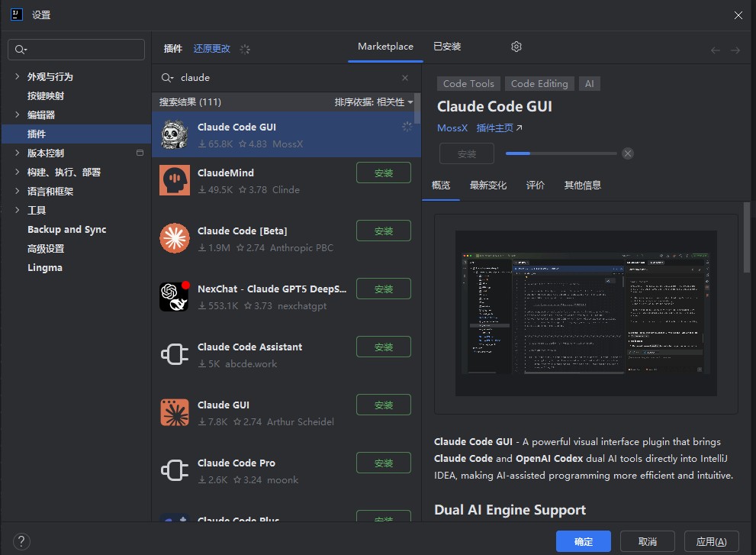Click the Code Tools tag
Screen dimensions: 756x555
pos(468,83)
